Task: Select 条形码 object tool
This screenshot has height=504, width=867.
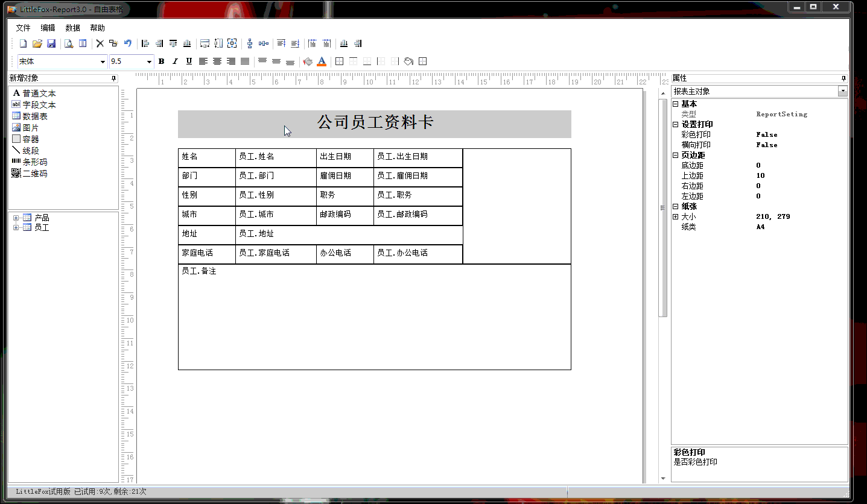Action: [30, 162]
